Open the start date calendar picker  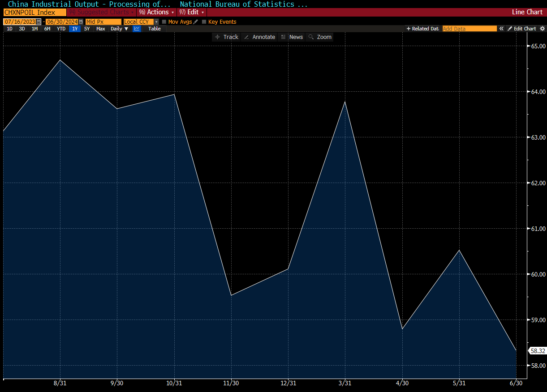point(39,21)
